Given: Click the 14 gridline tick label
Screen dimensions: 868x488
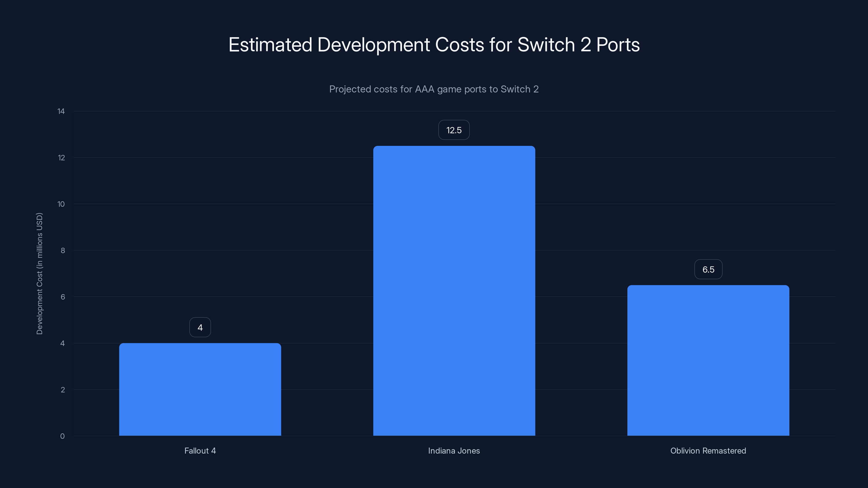Looking at the screenshot, I should (62, 111).
